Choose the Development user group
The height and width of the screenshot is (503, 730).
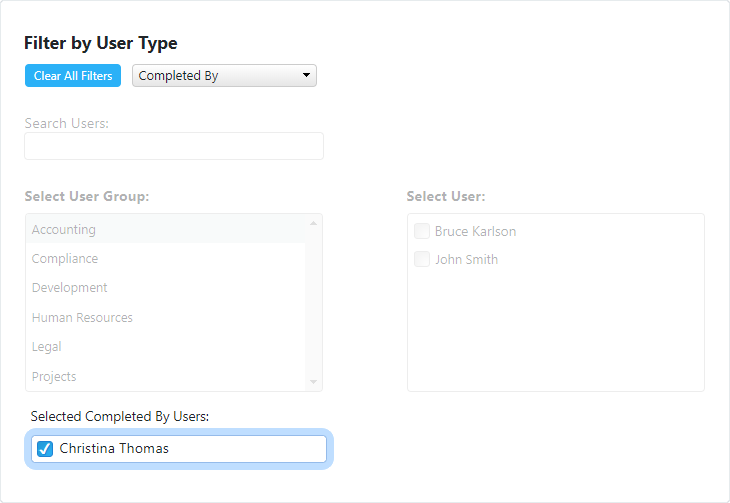coord(165,288)
